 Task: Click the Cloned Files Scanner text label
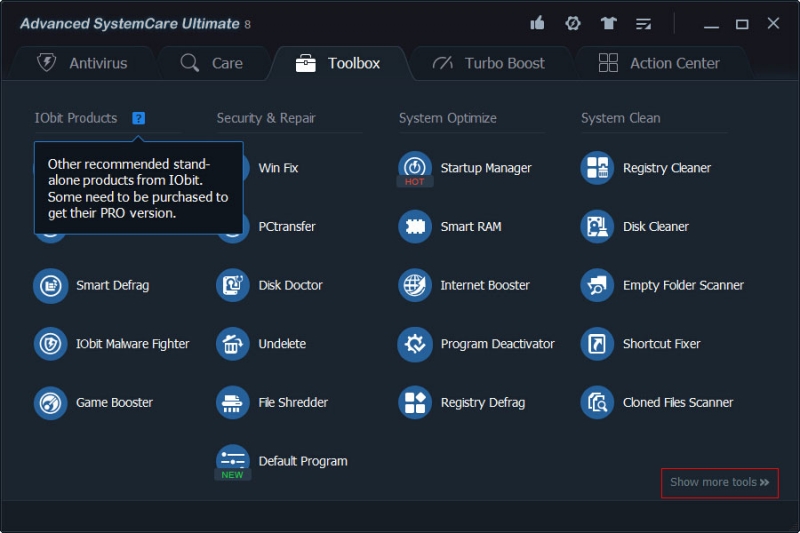coord(678,402)
